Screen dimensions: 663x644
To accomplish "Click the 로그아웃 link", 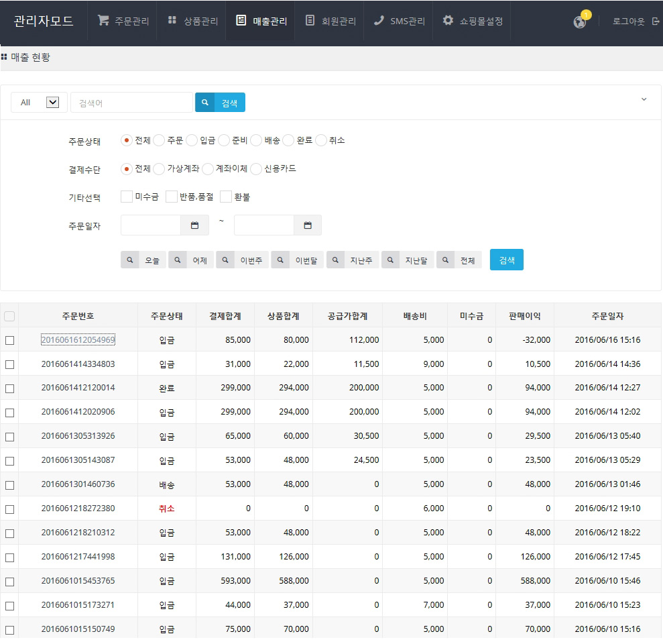I will click(628, 21).
